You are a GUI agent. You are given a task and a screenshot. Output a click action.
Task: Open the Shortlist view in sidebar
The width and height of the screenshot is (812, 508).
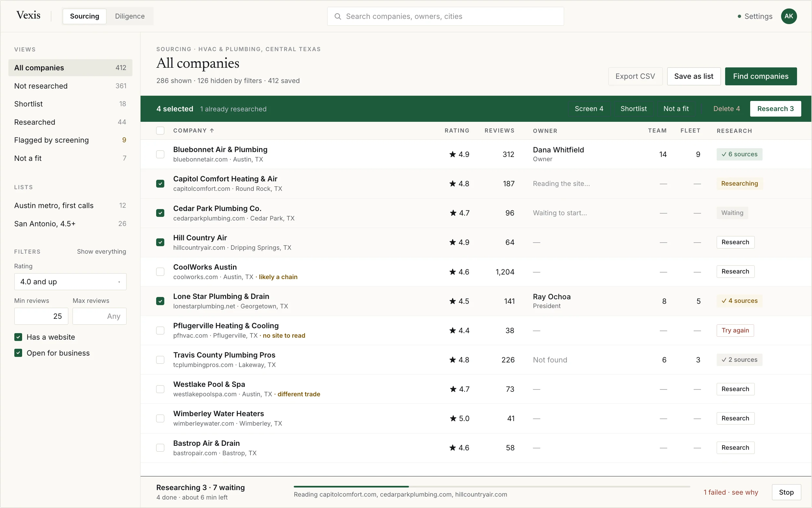(70, 104)
